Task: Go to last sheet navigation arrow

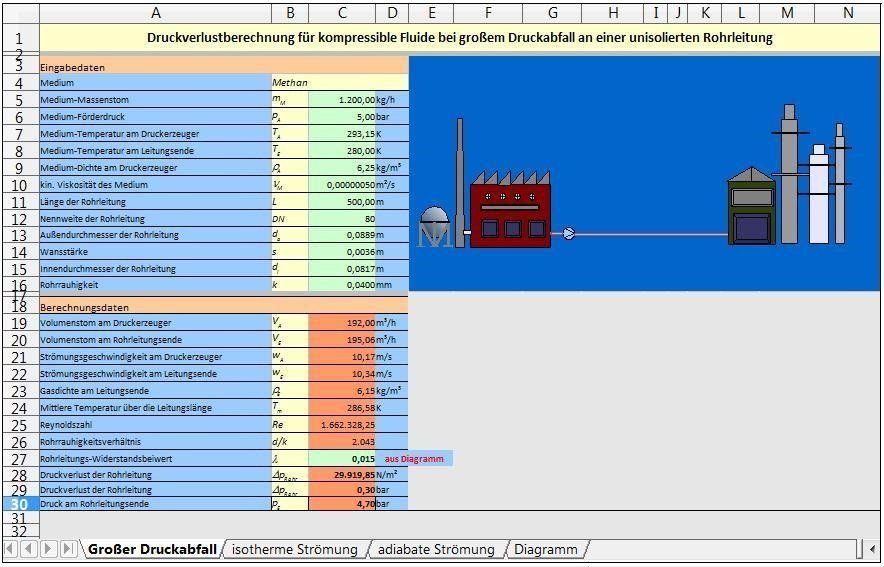Action: coord(68,548)
